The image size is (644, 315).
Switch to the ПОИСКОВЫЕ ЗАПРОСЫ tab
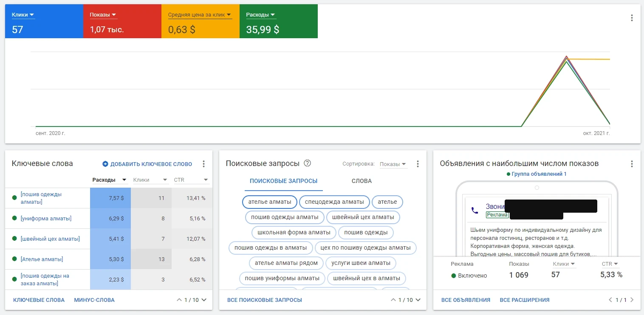pos(283,181)
